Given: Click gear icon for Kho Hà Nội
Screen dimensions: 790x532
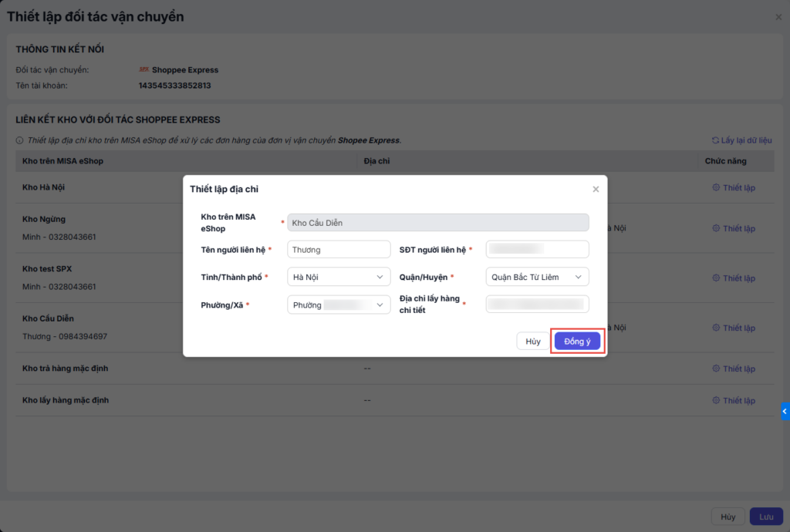Looking at the screenshot, I should [x=716, y=188].
